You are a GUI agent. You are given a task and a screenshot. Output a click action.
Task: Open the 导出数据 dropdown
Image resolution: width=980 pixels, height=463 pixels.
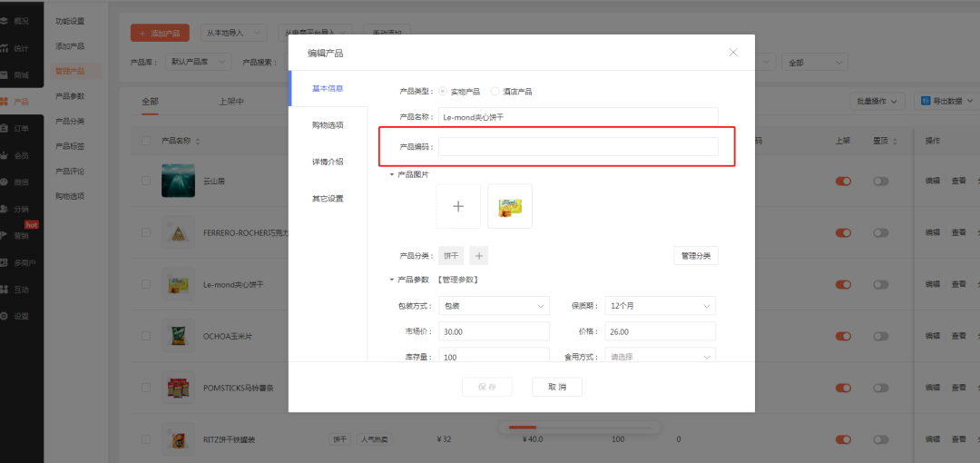946,101
